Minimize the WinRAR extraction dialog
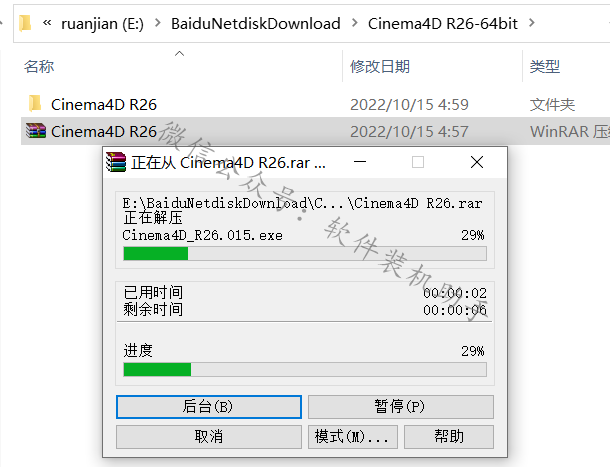 pyautogui.click(x=360, y=162)
